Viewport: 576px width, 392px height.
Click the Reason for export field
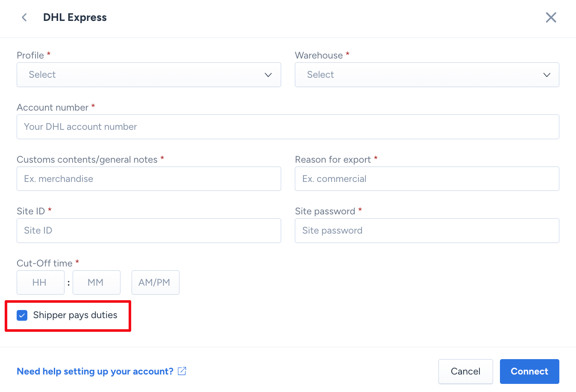(426, 179)
